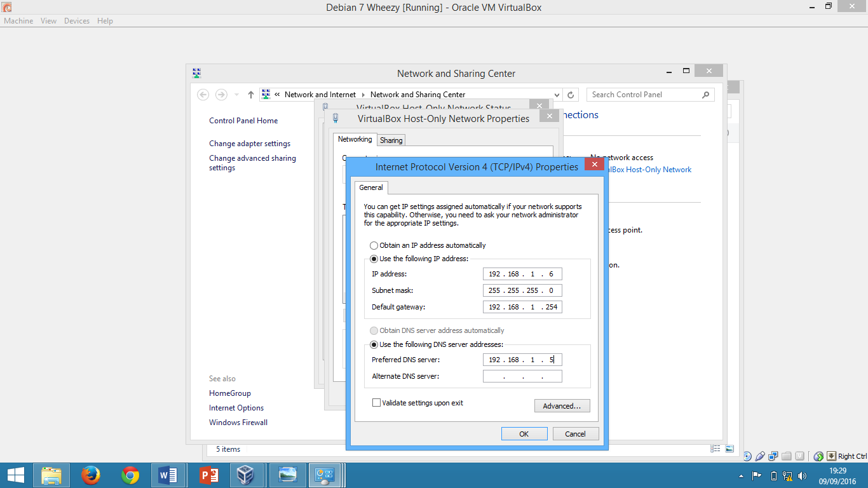Switch to Word on the taskbar
The height and width of the screenshot is (488, 868).
(168, 475)
